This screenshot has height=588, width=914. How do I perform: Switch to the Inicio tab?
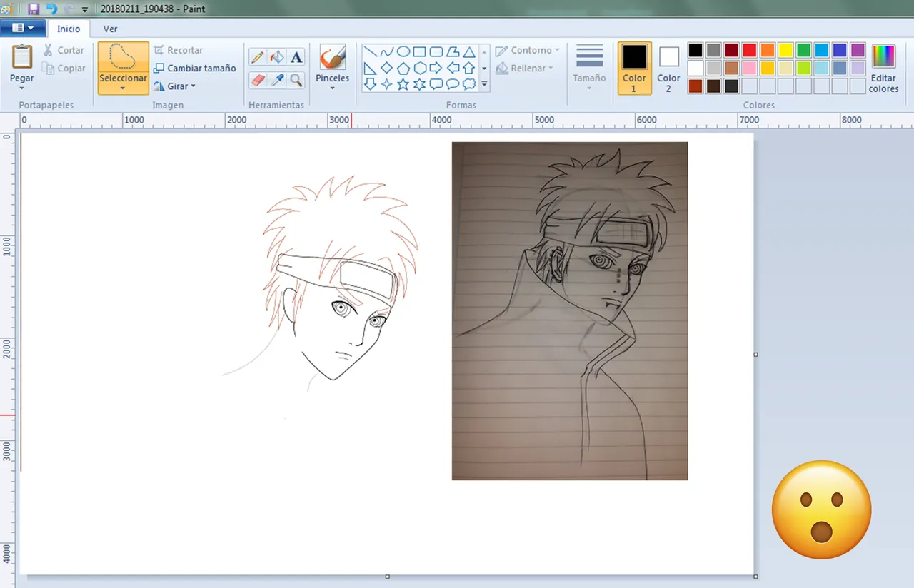pyautogui.click(x=69, y=29)
